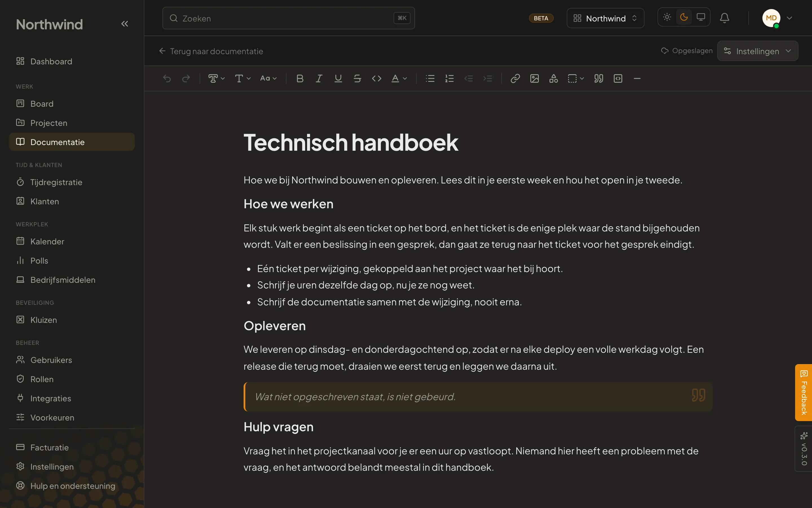Apply bold formatting

click(300, 79)
